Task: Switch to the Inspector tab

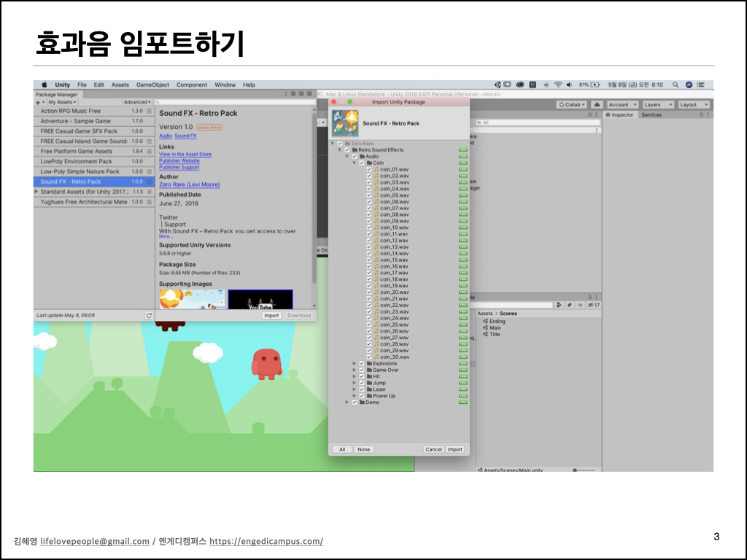Action: [620, 114]
